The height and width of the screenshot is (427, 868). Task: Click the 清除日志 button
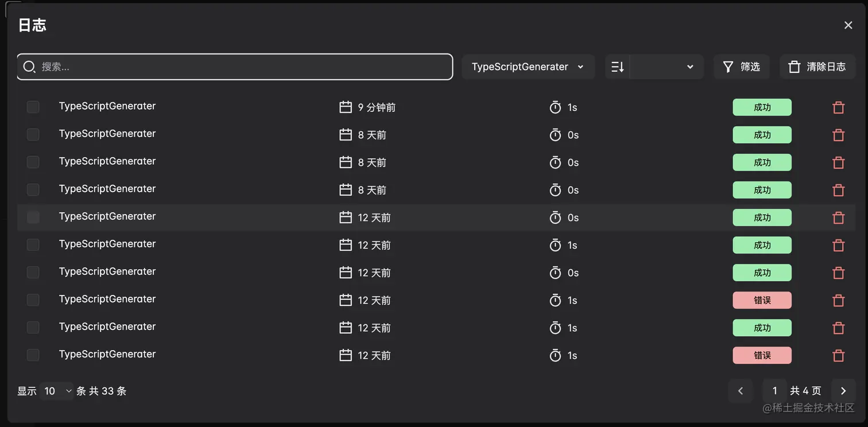[x=817, y=67]
